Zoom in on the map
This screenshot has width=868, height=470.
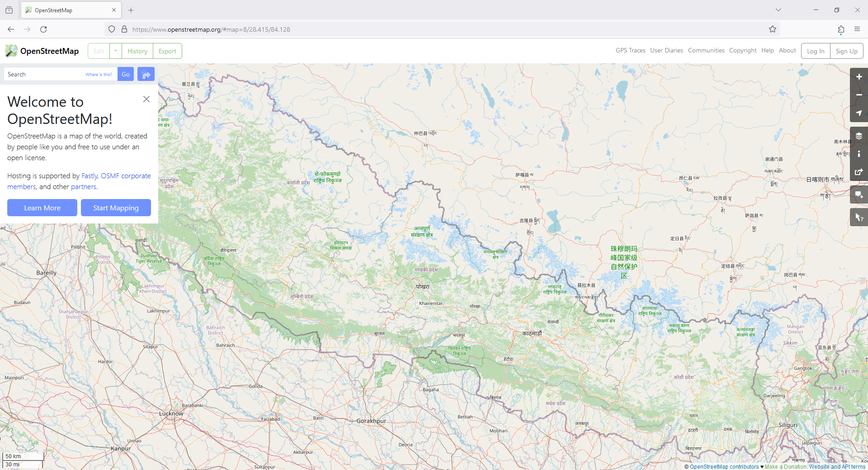(859, 77)
